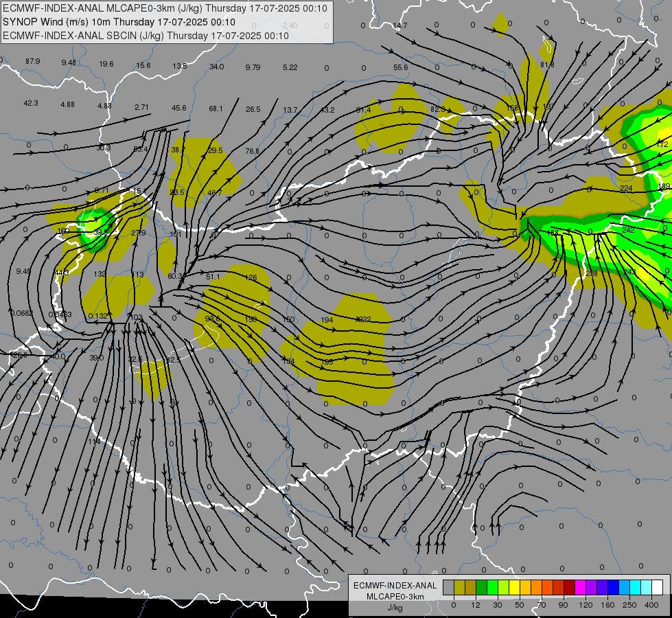Click the map value 9.48
The height and width of the screenshot is (618, 672).
pyautogui.click(x=69, y=62)
